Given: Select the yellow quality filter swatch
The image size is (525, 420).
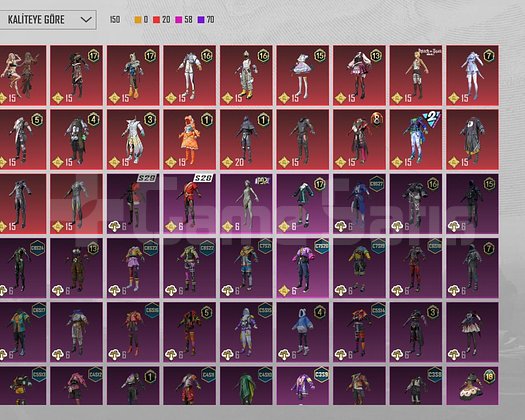Looking at the screenshot, I should pos(138,20).
